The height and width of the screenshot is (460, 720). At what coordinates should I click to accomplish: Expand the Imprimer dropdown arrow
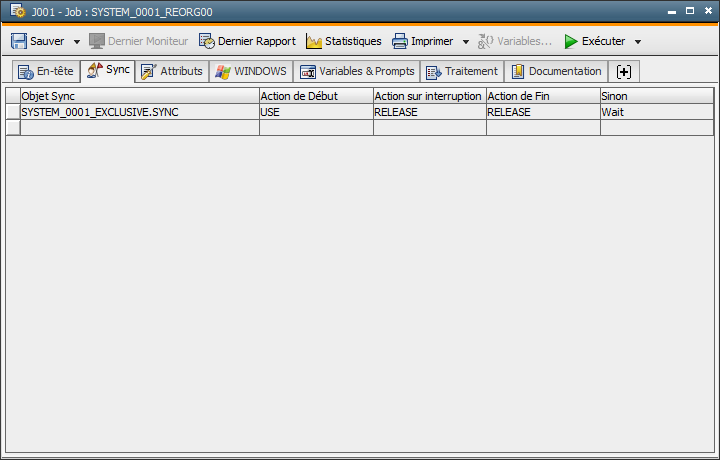(465, 42)
